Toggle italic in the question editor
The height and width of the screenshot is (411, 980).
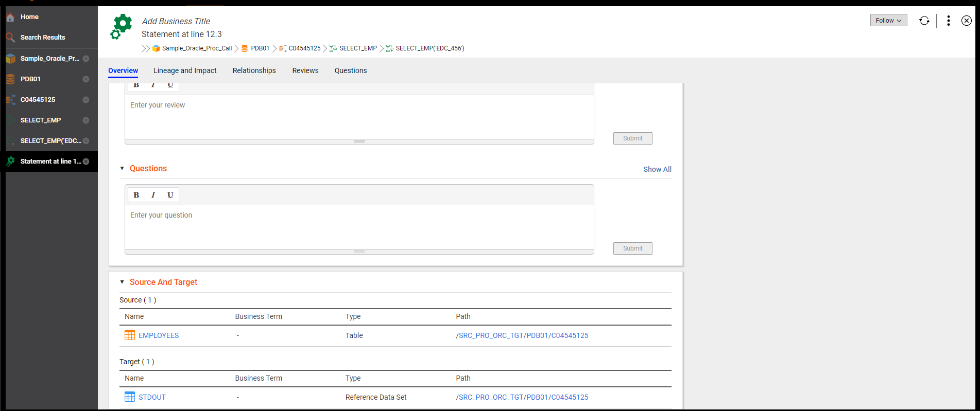tap(153, 195)
